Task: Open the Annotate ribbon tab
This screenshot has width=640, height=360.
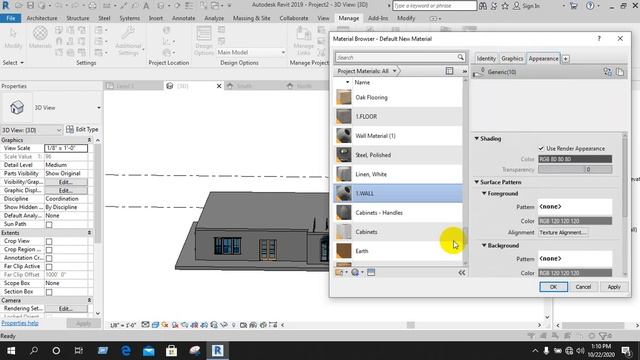Action: (183, 18)
